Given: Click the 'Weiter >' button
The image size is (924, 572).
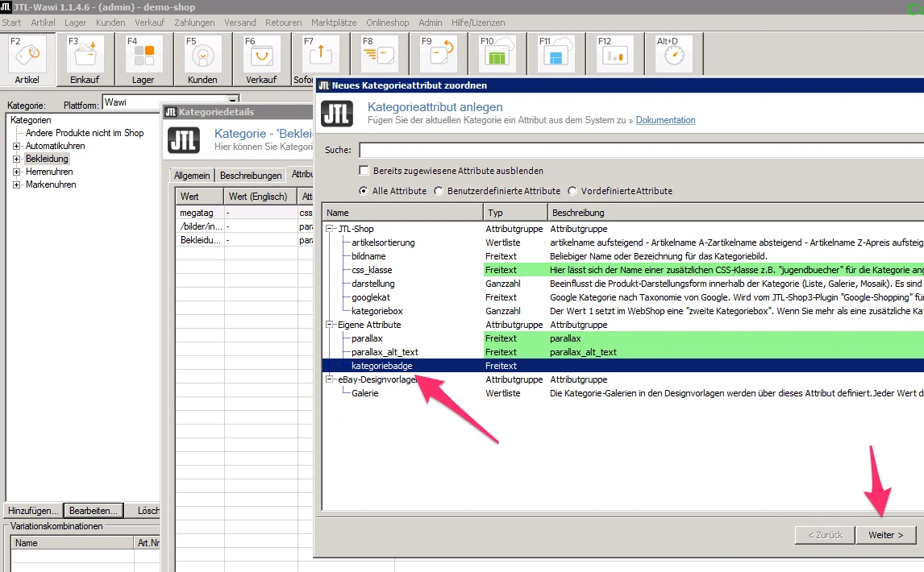Looking at the screenshot, I should 885,535.
